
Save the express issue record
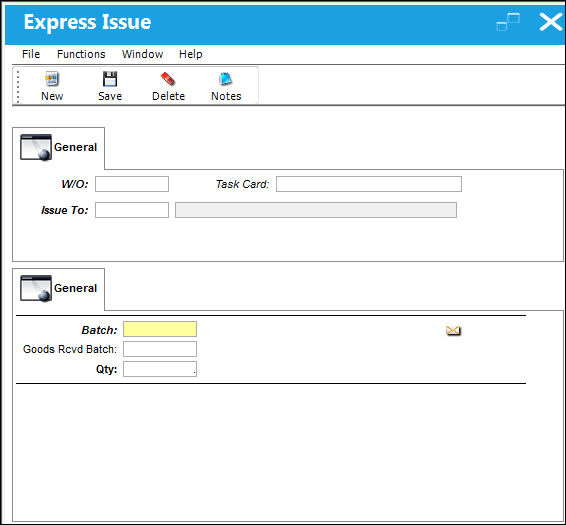pos(110,87)
